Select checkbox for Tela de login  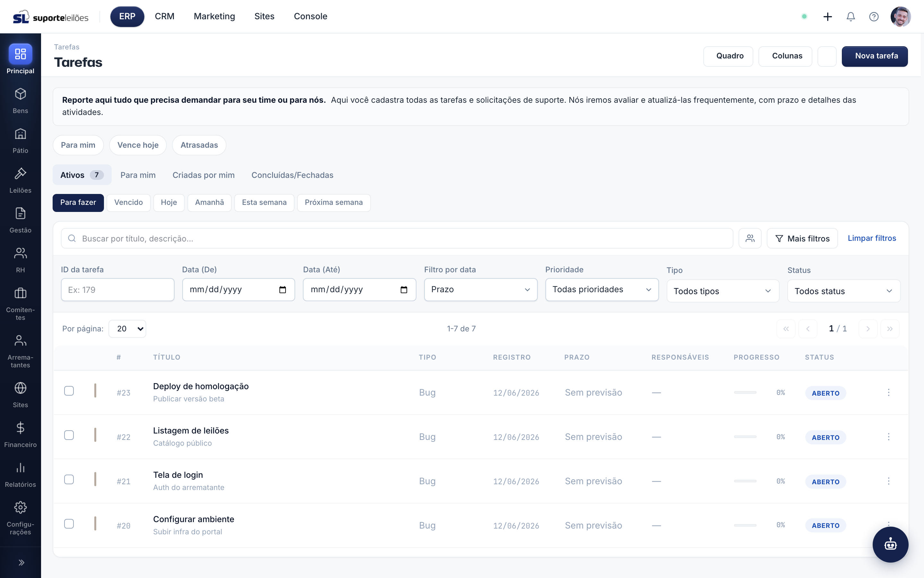(x=69, y=479)
